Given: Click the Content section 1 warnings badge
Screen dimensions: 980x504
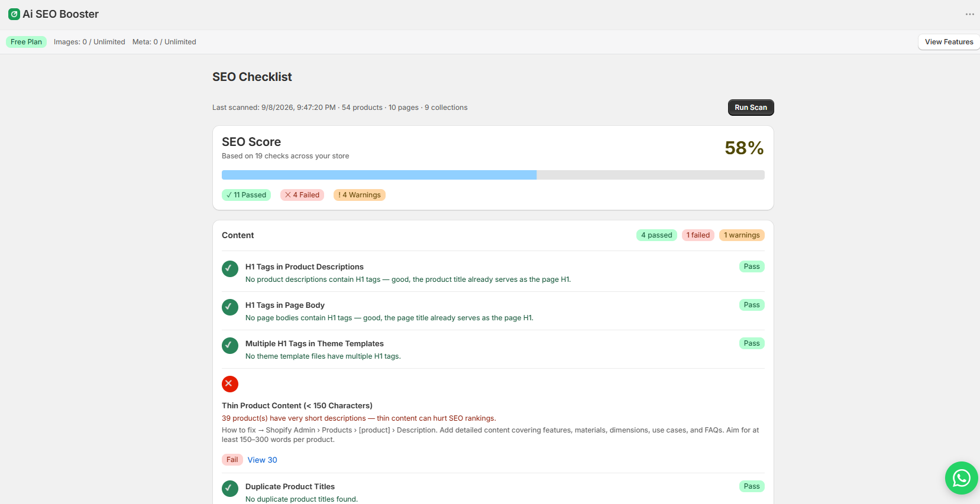Looking at the screenshot, I should pyautogui.click(x=742, y=235).
